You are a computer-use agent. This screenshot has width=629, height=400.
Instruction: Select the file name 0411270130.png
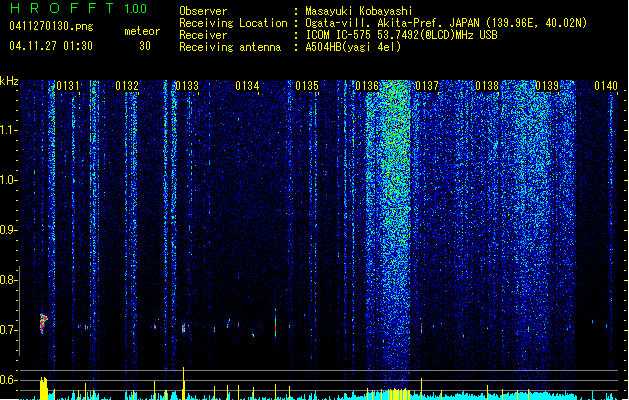click(51, 26)
